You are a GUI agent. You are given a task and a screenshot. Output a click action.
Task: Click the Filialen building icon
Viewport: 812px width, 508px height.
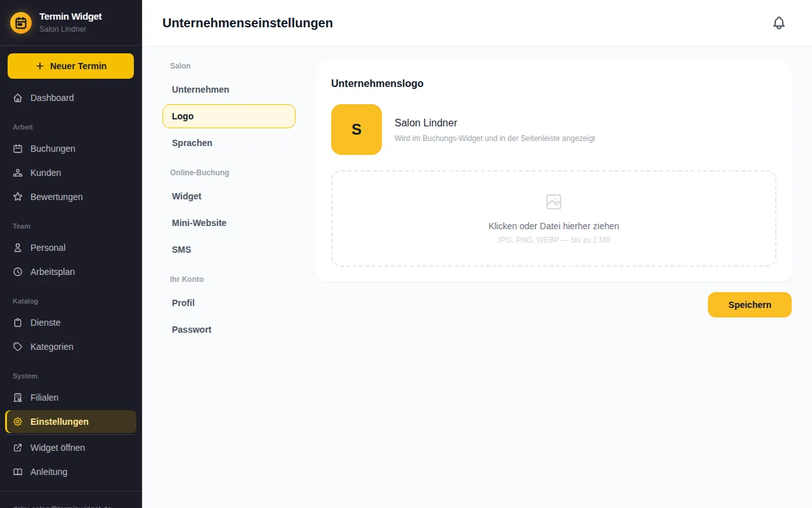pyautogui.click(x=18, y=398)
